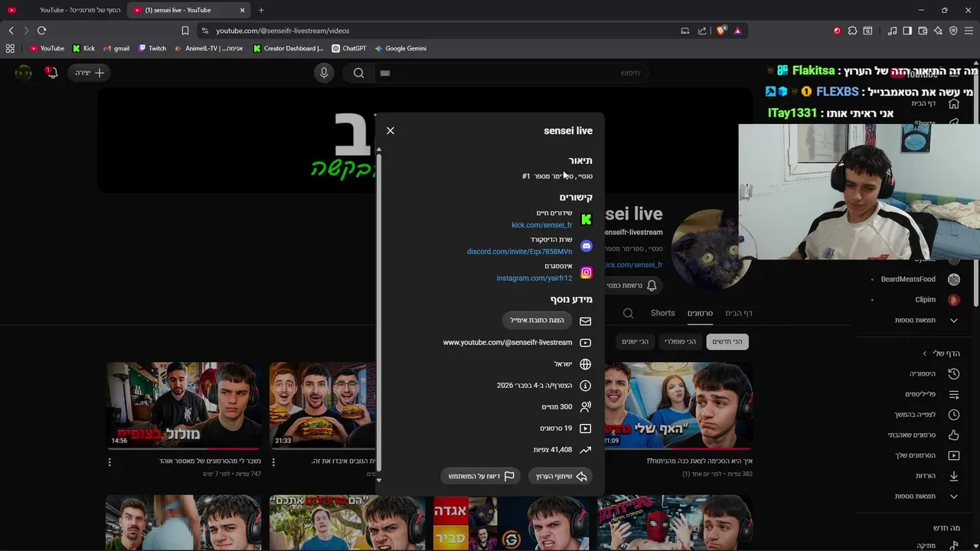
Task: Click the Discord icon in the dialog
Action: pyautogui.click(x=586, y=246)
